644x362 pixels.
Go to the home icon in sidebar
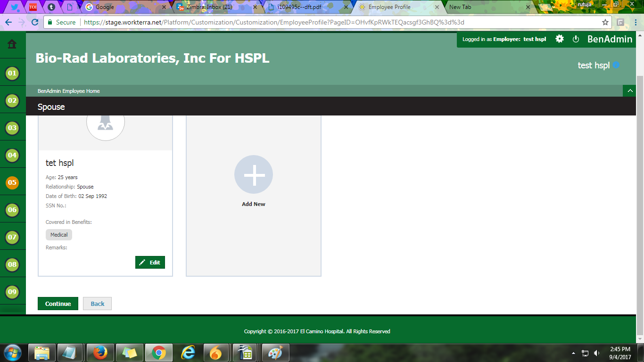[12, 44]
